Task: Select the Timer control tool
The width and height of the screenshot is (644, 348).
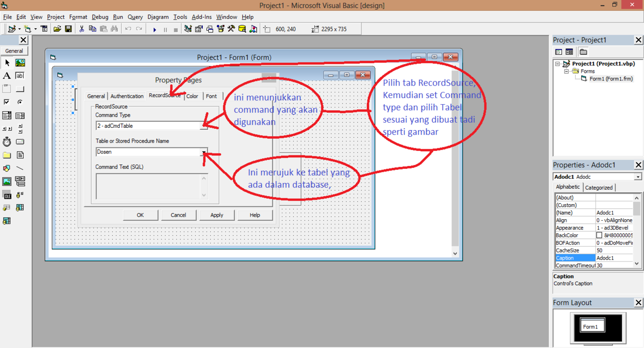Action: (x=7, y=142)
